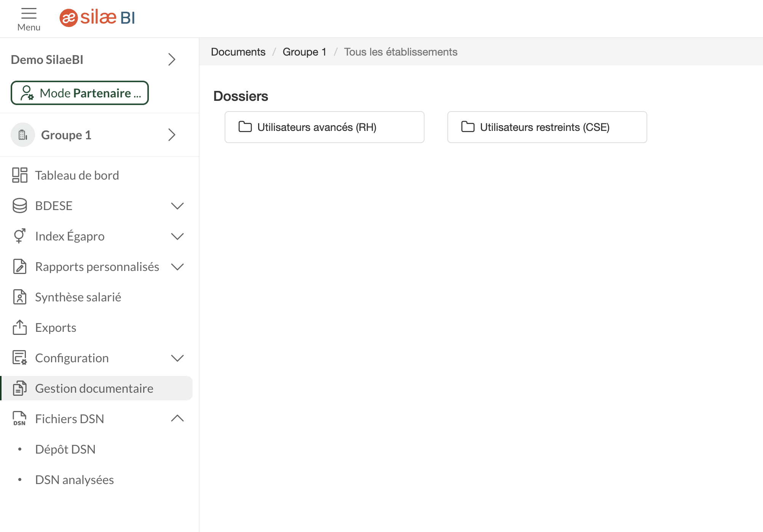Open DSN analysées submenu item
This screenshot has height=532, width=763.
(x=75, y=480)
